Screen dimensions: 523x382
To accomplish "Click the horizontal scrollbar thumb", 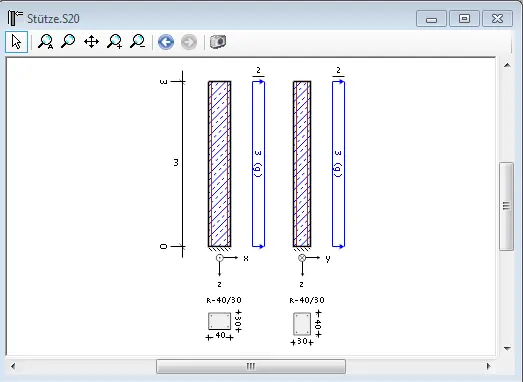I will (x=251, y=366).
